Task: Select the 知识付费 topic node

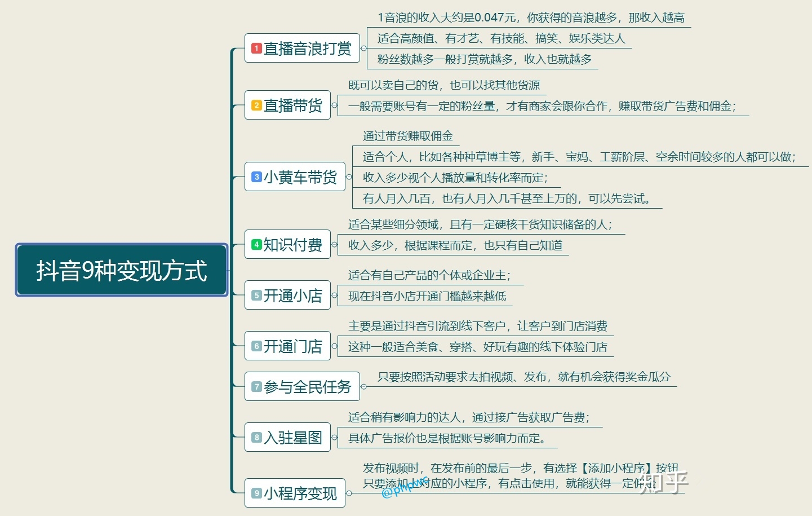Action: coord(287,245)
